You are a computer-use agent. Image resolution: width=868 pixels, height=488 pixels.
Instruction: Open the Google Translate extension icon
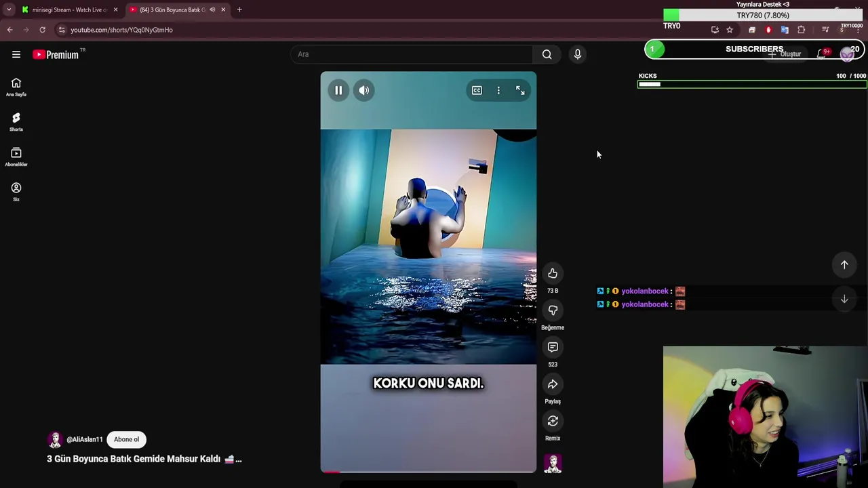[785, 30]
